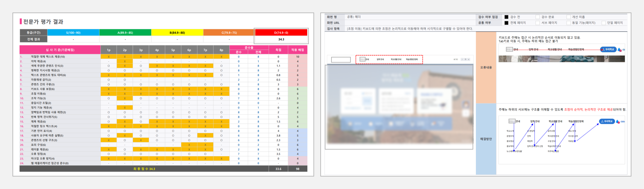
Task: Click notification bell in the 해결방안 diagram
Action: point(617,122)
